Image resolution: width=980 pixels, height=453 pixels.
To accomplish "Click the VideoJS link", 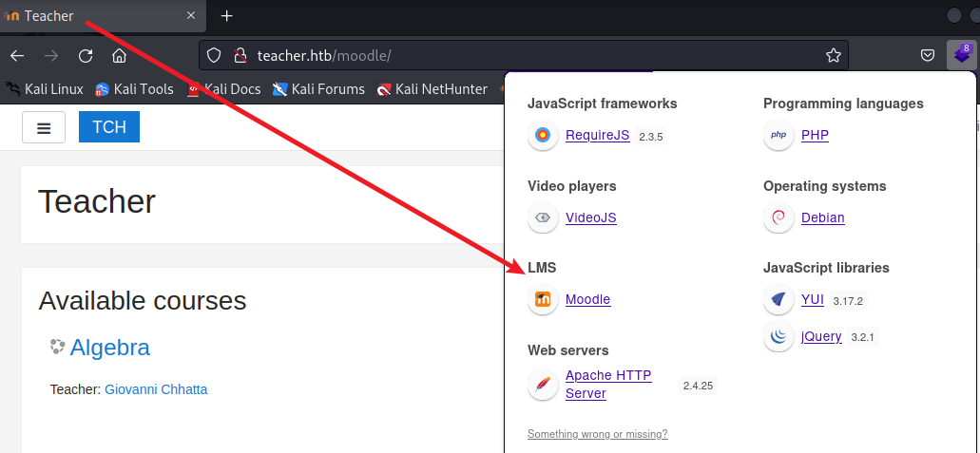I will click(x=591, y=217).
